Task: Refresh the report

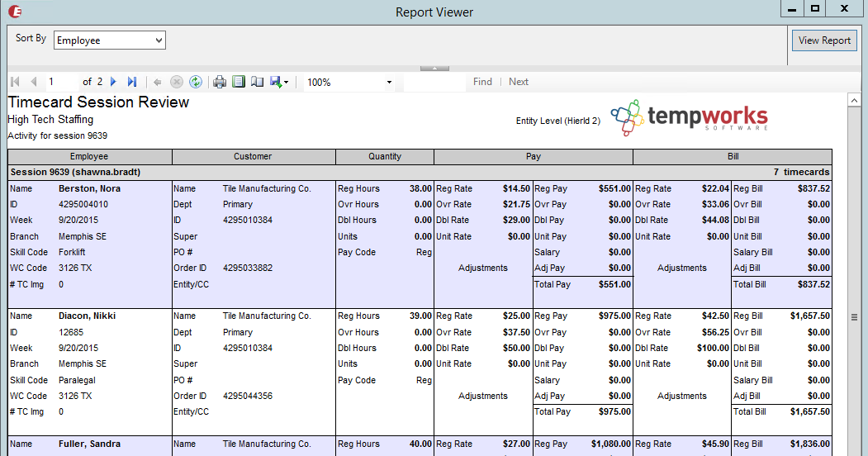Action: click(196, 82)
